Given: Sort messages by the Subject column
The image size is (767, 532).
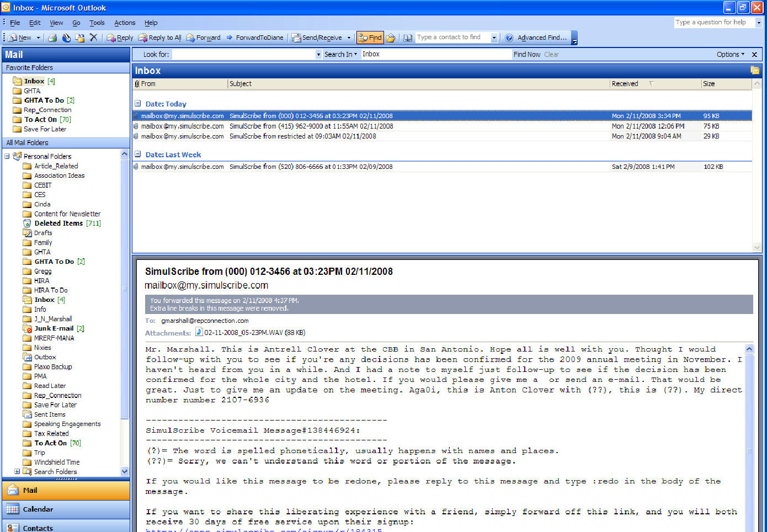Looking at the screenshot, I should pos(419,84).
